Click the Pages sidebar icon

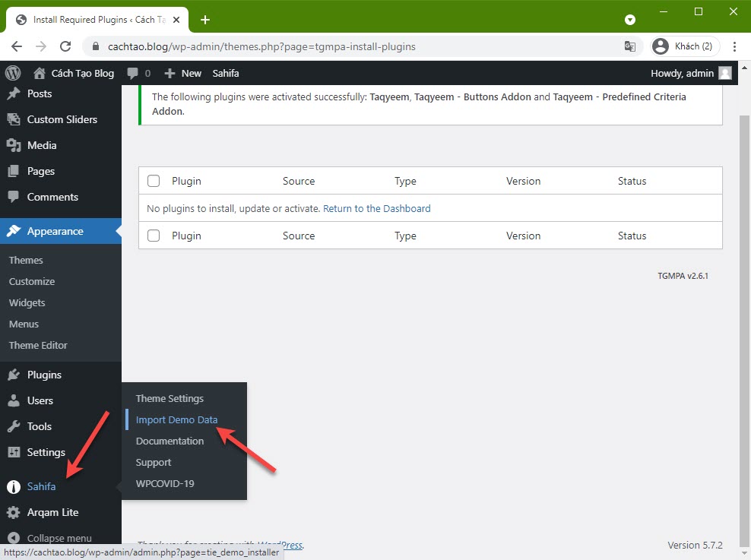pyautogui.click(x=14, y=171)
